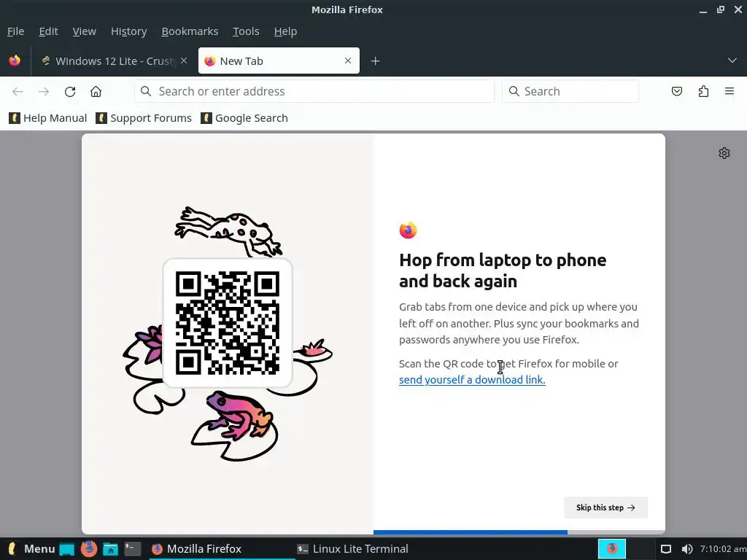The height and width of the screenshot is (560, 747).
Task: Switch to the Windows 12 Lite tab
Action: click(115, 61)
